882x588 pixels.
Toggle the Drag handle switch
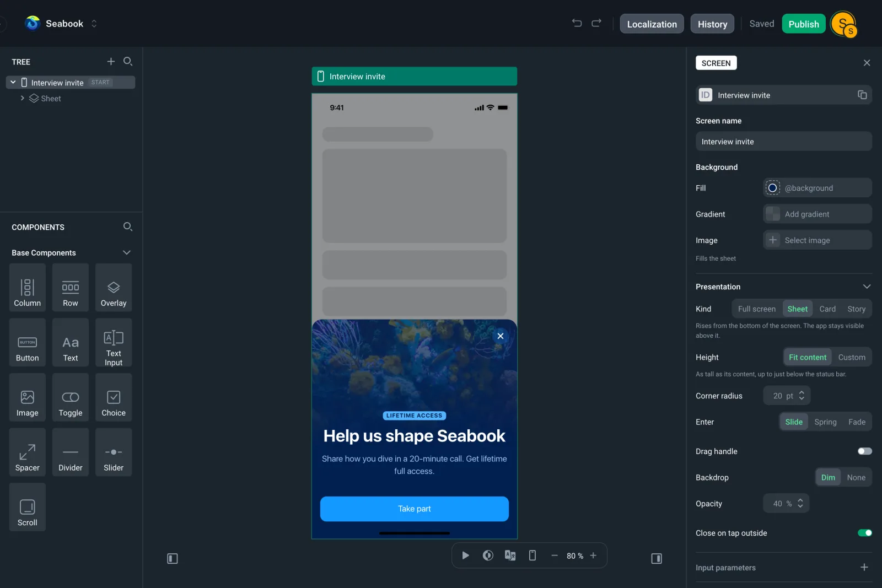click(864, 451)
